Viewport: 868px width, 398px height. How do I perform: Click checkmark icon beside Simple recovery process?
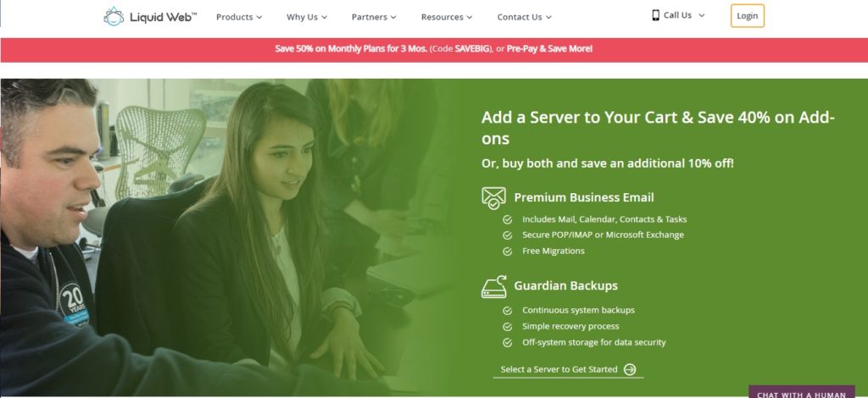point(507,326)
